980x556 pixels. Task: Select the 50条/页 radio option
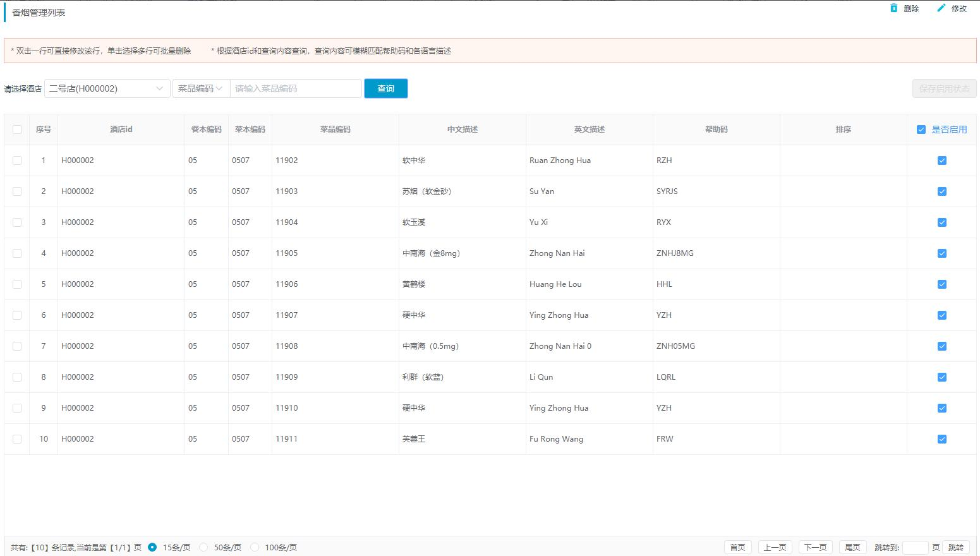pos(203,547)
